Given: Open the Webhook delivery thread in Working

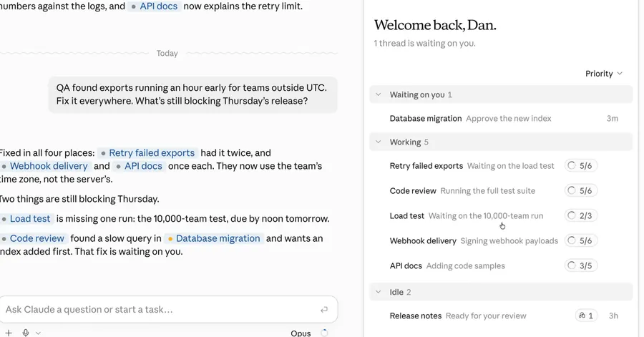Looking at the screenshot, I should 501,240.
